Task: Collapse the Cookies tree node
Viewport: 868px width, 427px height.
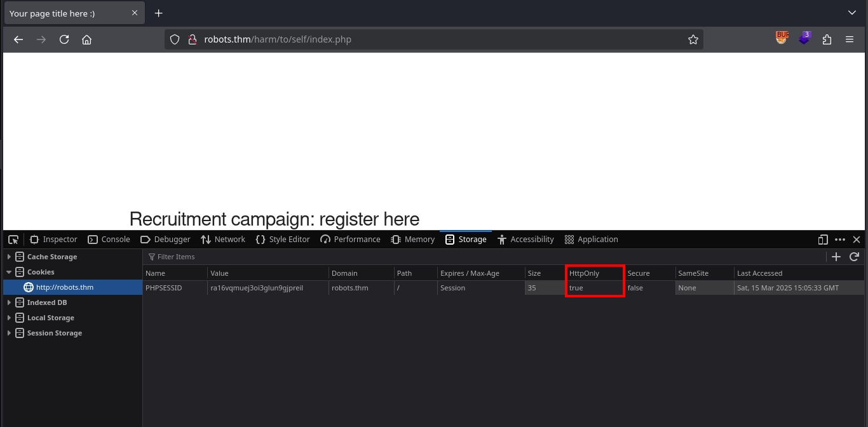Action: 9,272
